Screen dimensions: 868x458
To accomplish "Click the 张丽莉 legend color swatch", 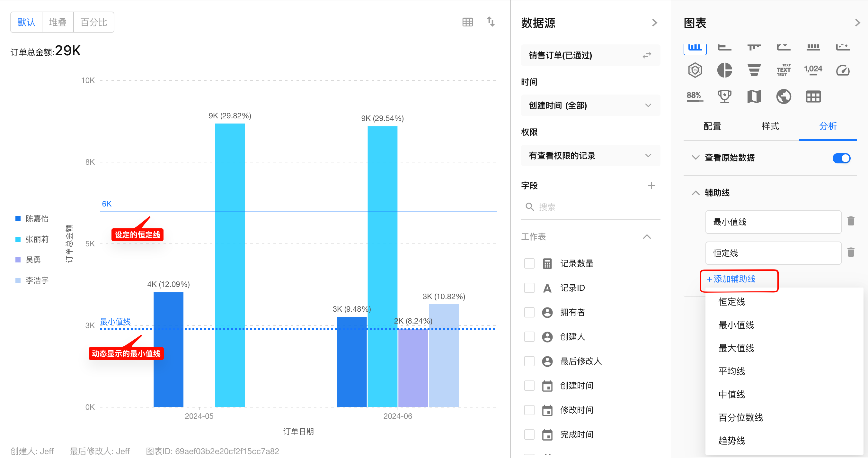I will pyautogui.click(x=18, y=239).
